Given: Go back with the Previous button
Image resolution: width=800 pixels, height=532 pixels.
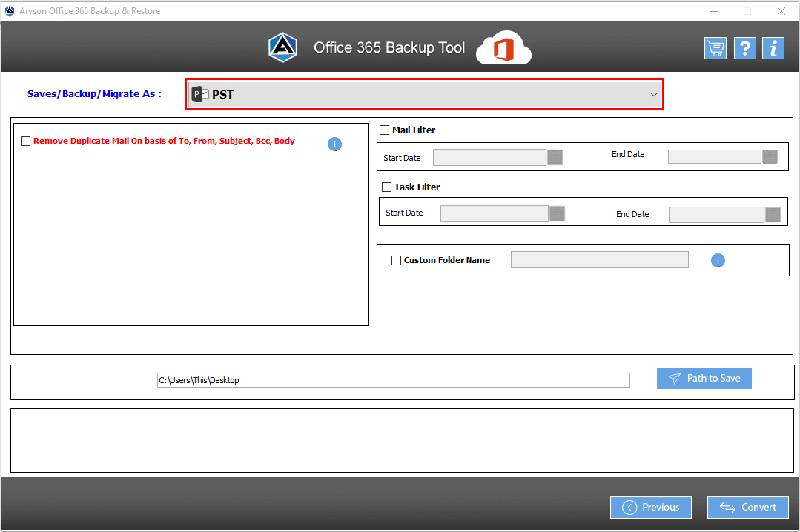Looking at the screenshot, I should tap(651, 507).
